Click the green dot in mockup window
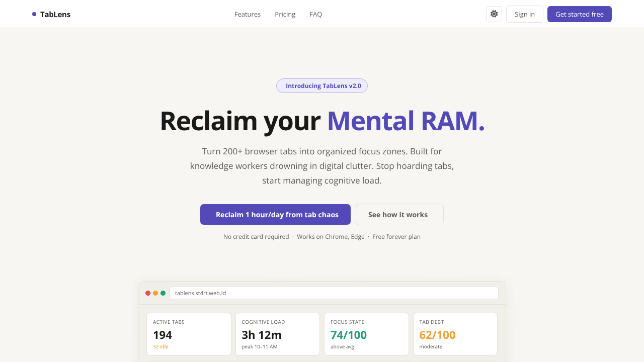Viewport: 644px width, 362px height. click(163, 293)
